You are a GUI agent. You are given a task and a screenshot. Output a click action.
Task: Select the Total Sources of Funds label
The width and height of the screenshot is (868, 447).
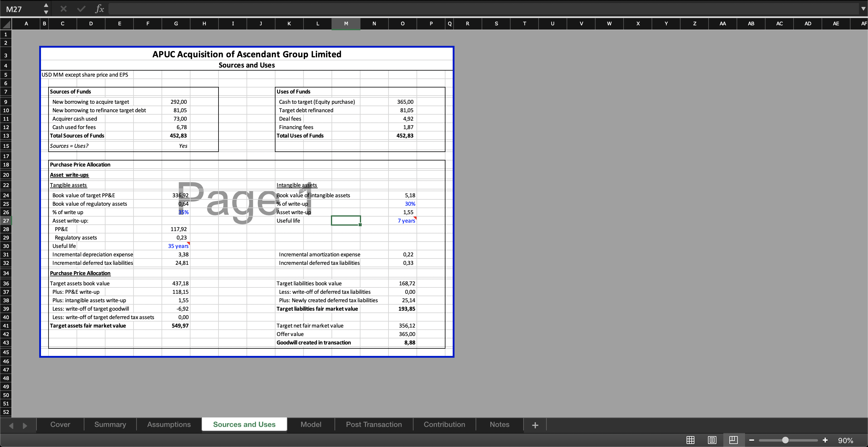pyautogui.click(x=77, y=135)
